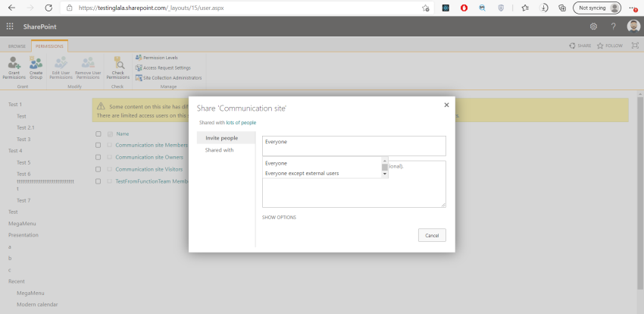
Task: Check Communication site Visitors row checkbox
Action: [98, 169]
